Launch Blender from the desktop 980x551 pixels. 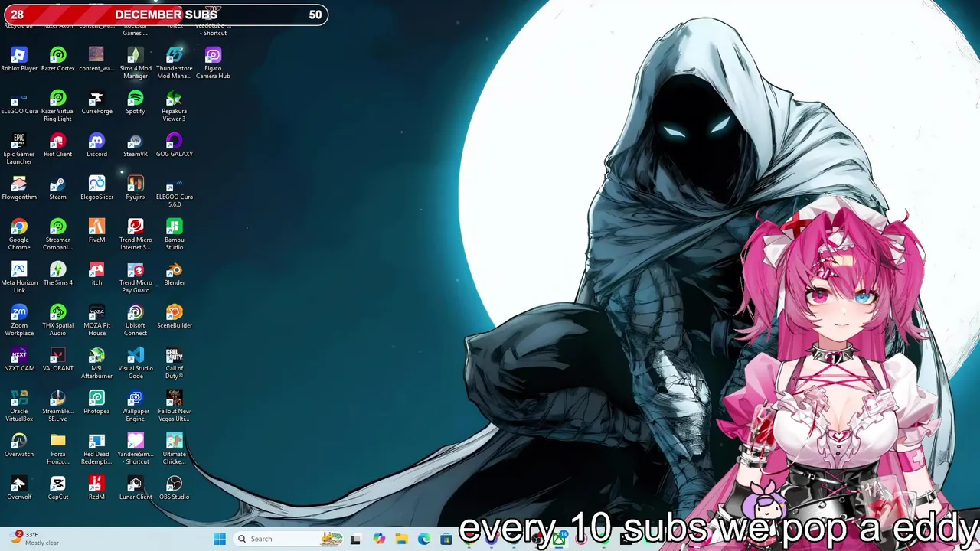175,273
